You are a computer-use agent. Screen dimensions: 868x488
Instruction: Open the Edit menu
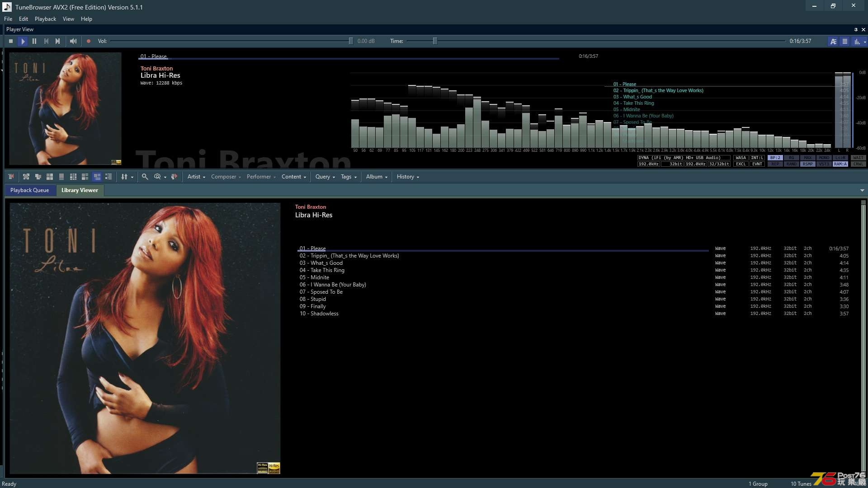(x=24, y=19)
